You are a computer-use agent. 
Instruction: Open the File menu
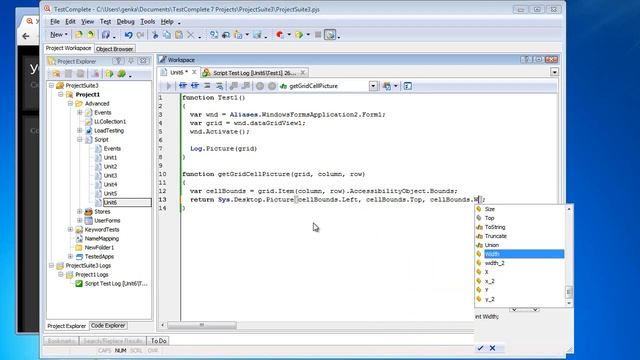point(55,22)
